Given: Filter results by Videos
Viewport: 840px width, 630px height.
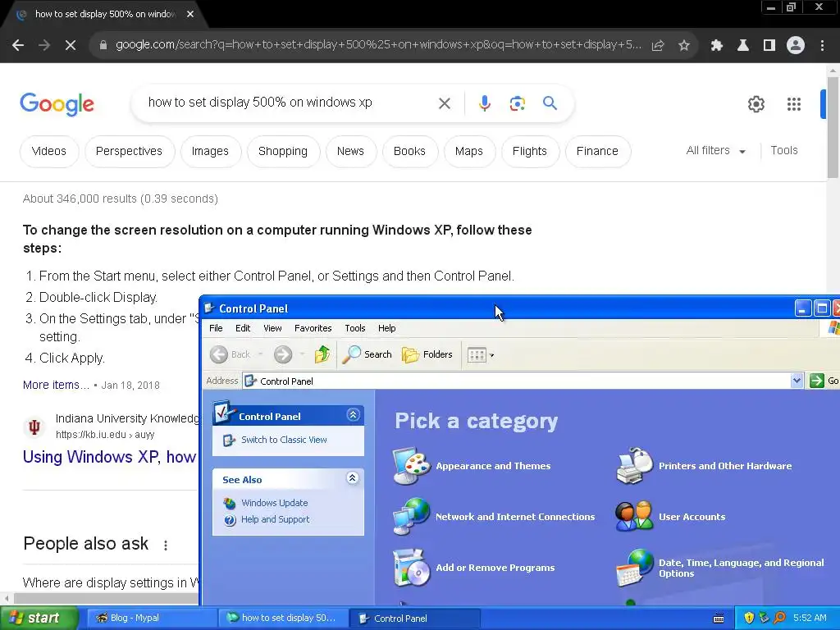Looking at the screenshot, I should coord(49,151).
